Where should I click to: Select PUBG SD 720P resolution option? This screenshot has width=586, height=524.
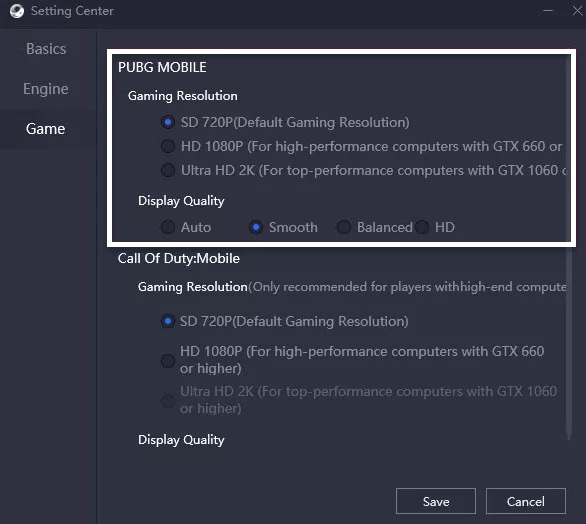(x=168, y=122)
